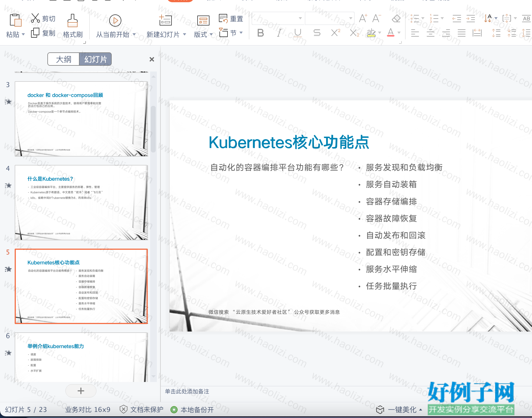This screenshot has height=418, width=532.
Task: Increase font size with A+ icon
Action: (363, 19)
